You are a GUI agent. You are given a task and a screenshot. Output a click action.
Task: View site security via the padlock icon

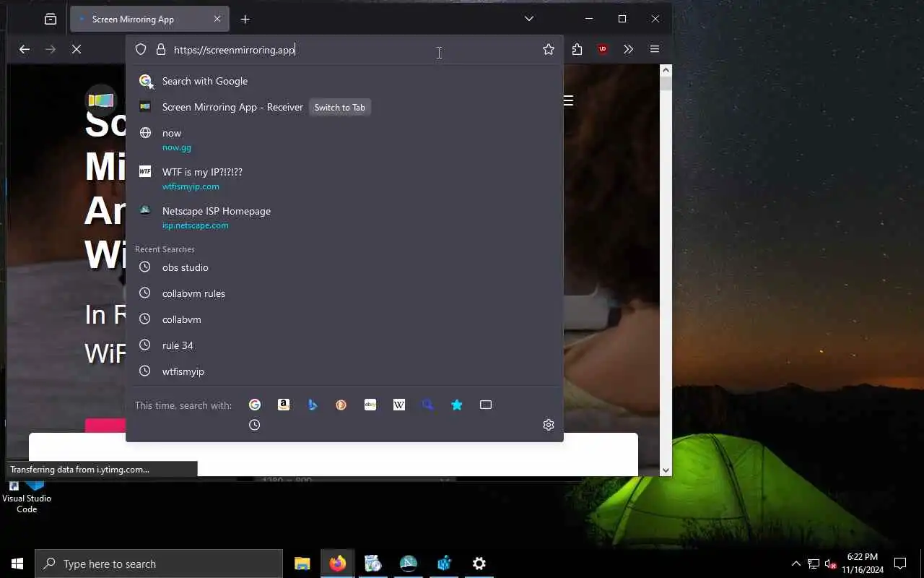160,50
